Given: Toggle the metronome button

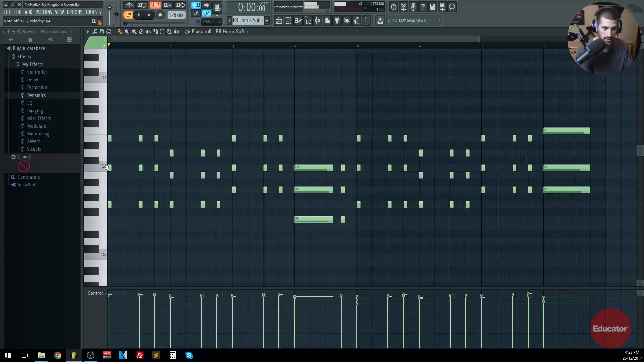Looking at the screenshot, I should (x=129, y=5).
